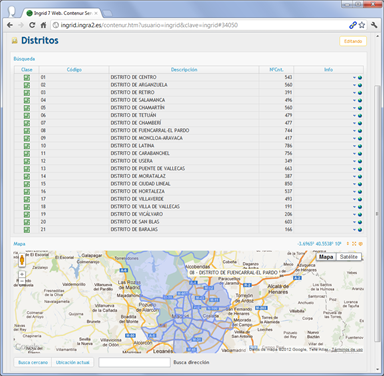Select the Ingrid 7 Web browser tab
Viewport: 384px width, 376px height.
pos(62,13)
